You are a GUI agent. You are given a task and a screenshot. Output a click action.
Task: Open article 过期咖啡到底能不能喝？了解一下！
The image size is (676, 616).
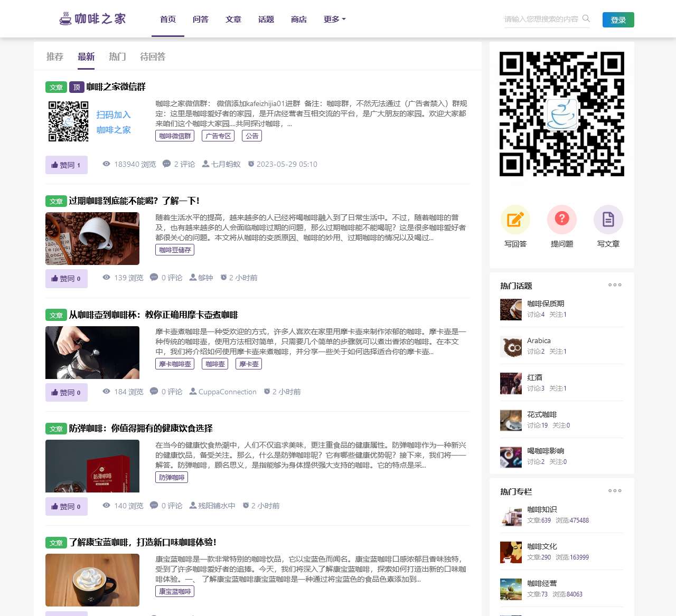134,201
